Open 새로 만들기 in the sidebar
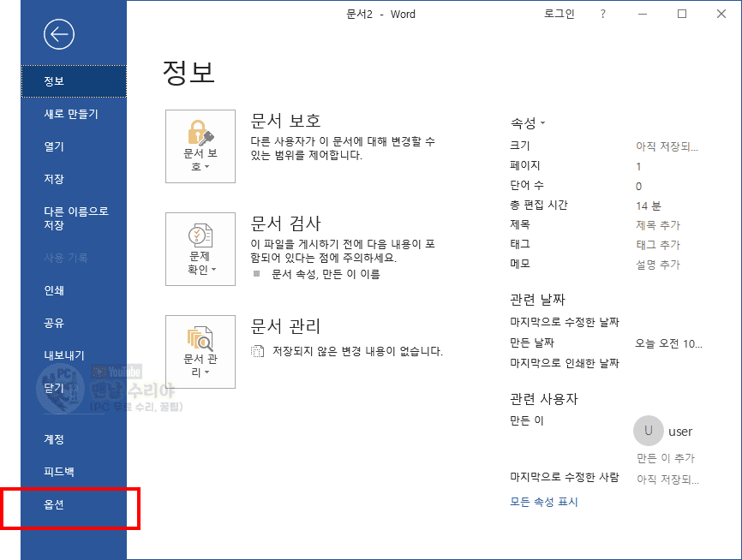The image size is (742, 560). pyautogui.click(x=71, y=114)
